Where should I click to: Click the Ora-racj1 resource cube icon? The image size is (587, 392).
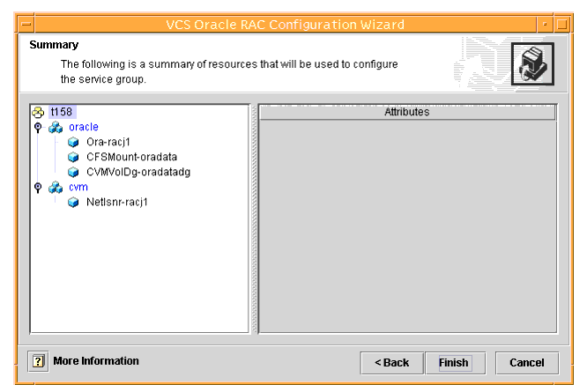(73, 142)
